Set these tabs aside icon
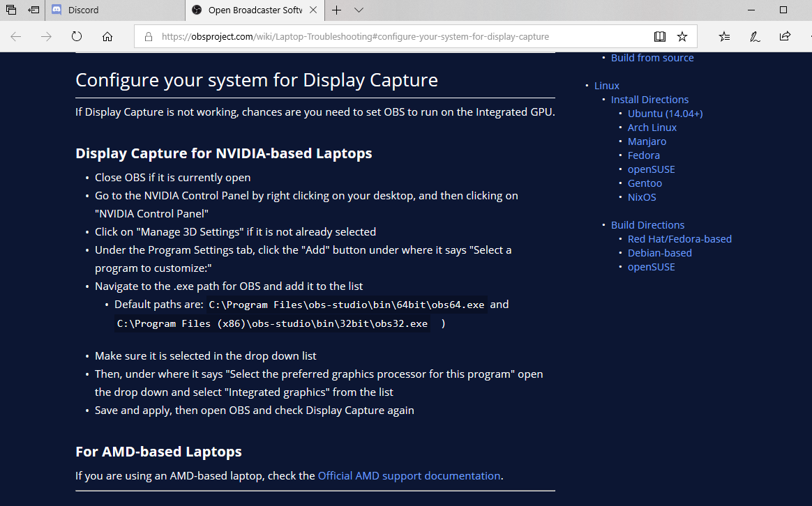 click(x=33, y=10)
